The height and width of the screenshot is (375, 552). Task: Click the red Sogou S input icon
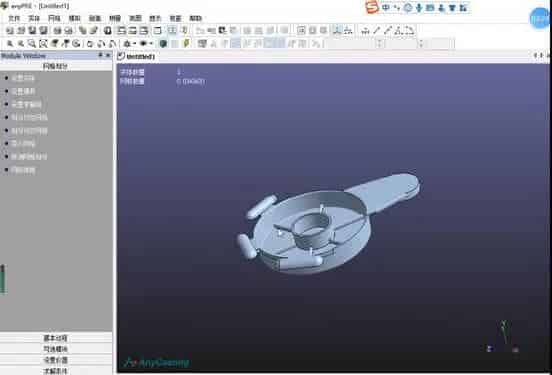click(x=372, y=7)
